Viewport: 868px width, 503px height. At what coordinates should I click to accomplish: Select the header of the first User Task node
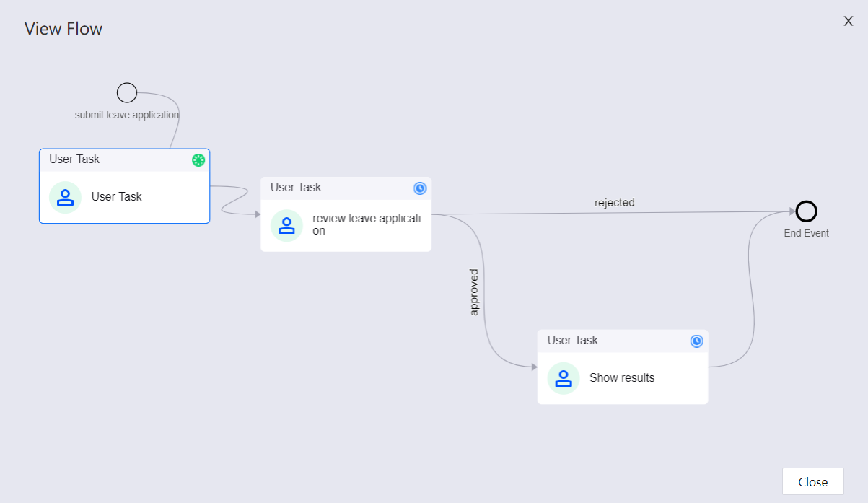[x=108, y=159]
